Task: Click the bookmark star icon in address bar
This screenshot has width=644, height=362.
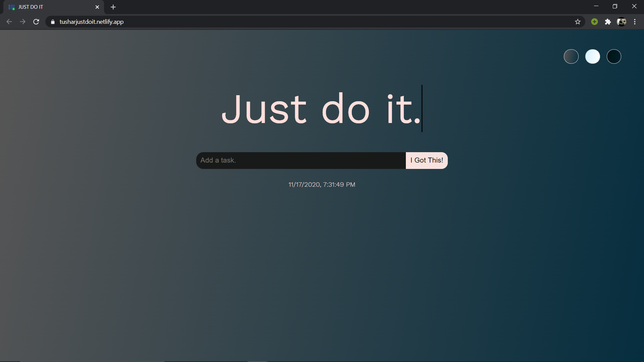Action: [x=578, y=22]
